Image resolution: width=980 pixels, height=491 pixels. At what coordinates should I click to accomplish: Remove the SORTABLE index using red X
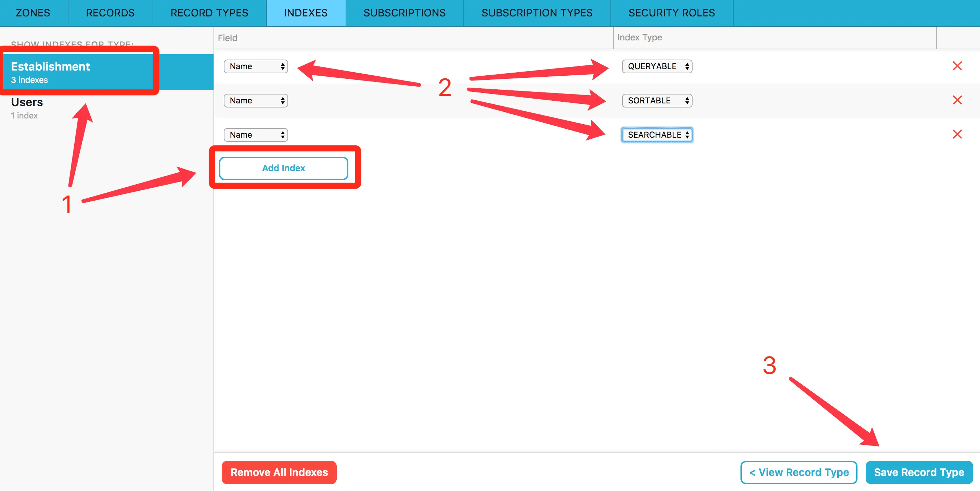coord(957,100)
